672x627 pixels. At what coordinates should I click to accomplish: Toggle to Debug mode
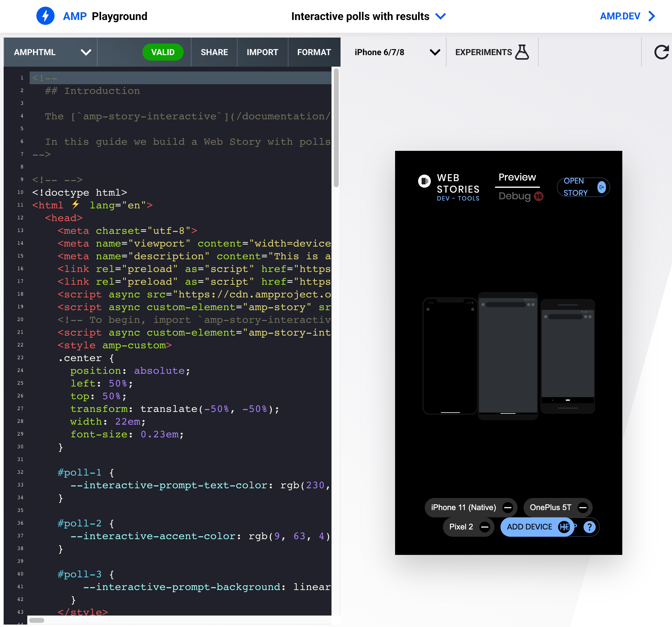coord(514,196)
